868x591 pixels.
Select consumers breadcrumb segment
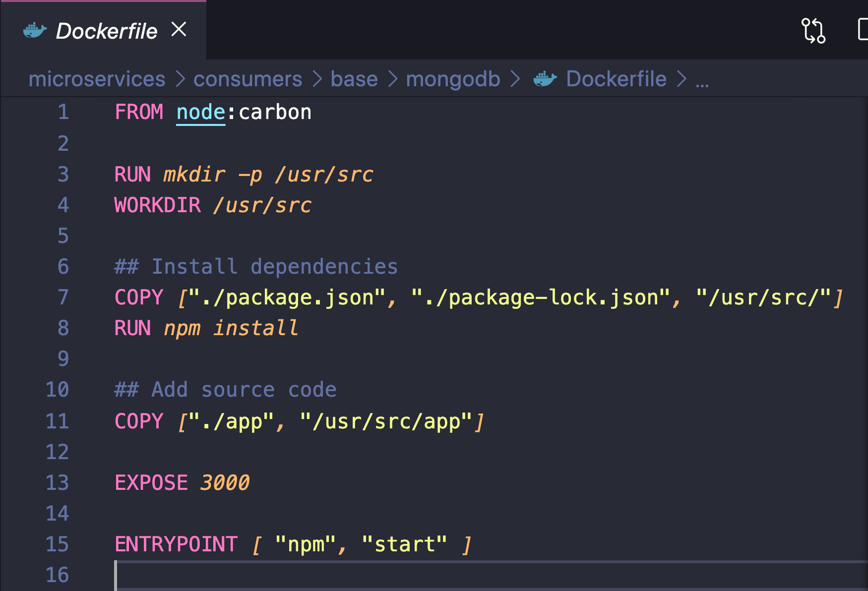(248, 79)
